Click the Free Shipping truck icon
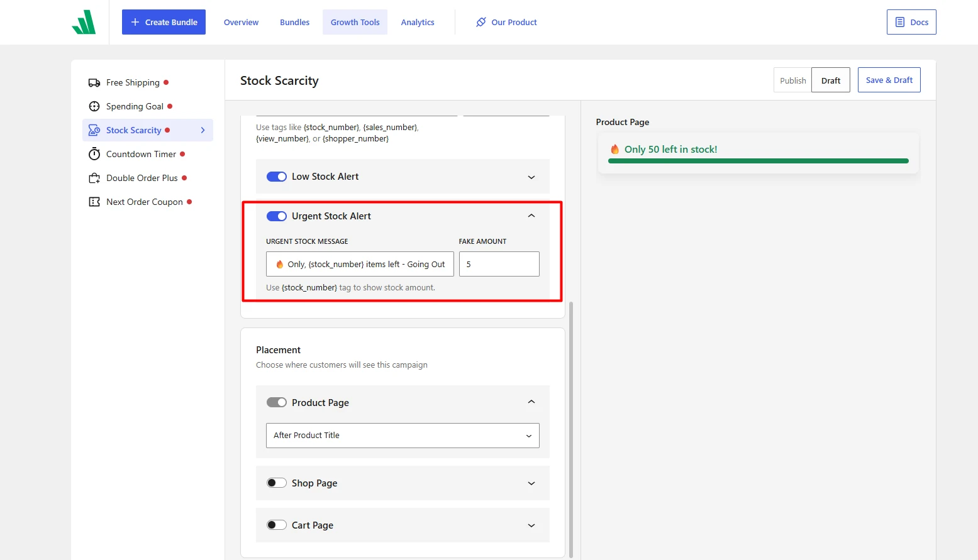The height and width of the screenshot is (560, 978). 94,82
